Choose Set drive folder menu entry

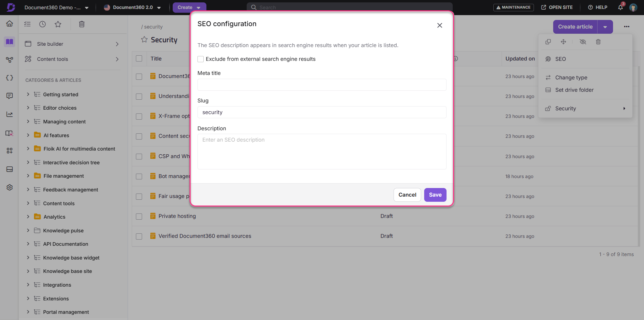pos(574,90)
